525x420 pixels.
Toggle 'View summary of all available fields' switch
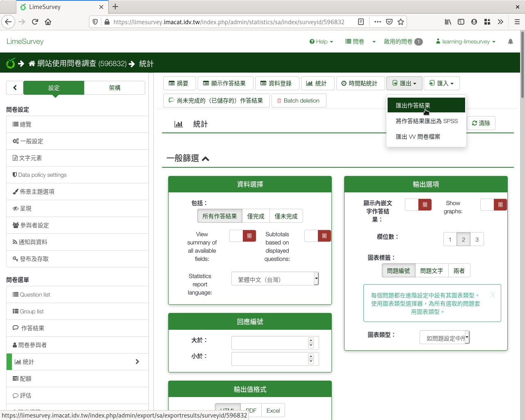click(242, 236)
